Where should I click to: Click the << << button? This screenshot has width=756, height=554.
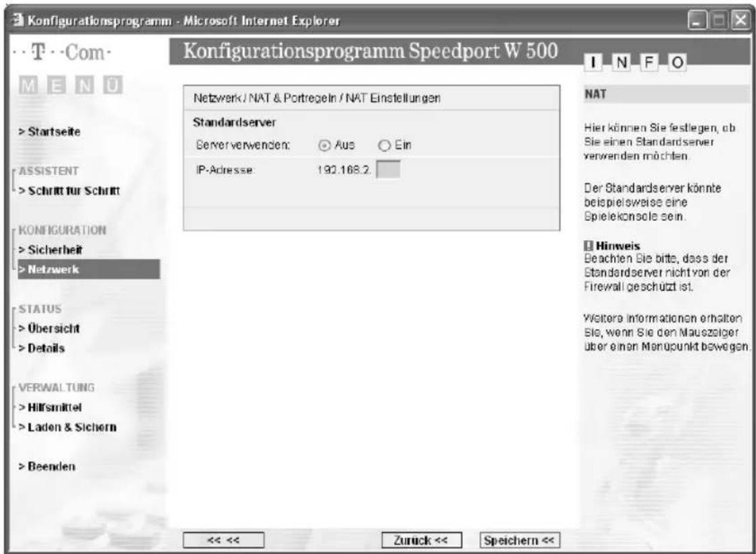(x=223, y=540)
